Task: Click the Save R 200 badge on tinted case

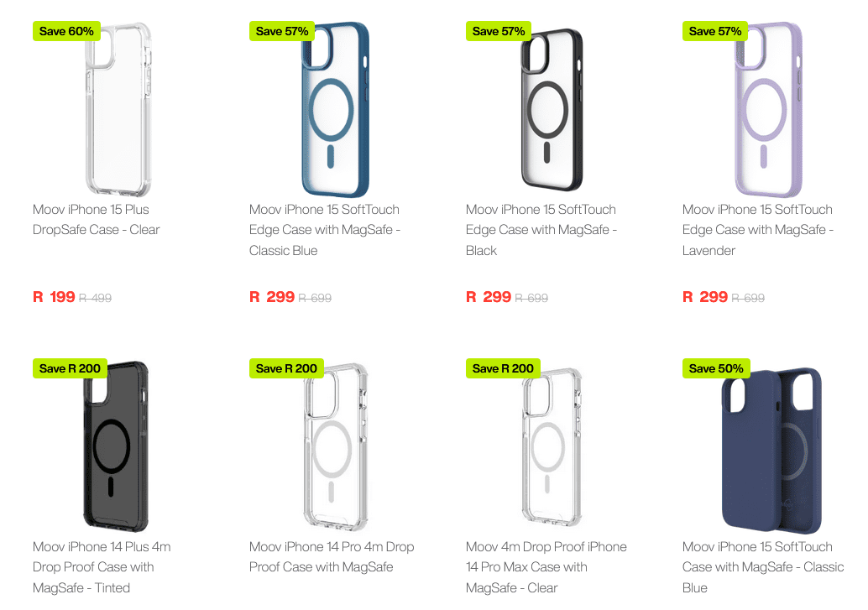Action: coord(70,368)
